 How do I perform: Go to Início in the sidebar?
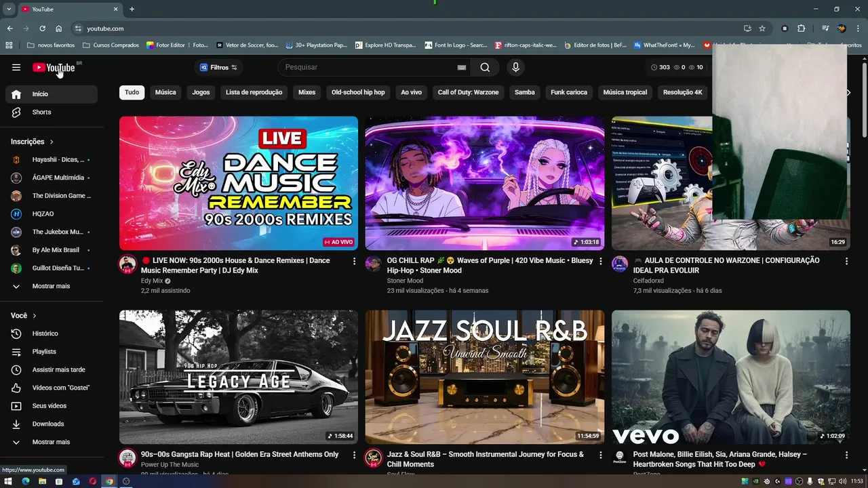pyautogui.click(x=52, y=94)
